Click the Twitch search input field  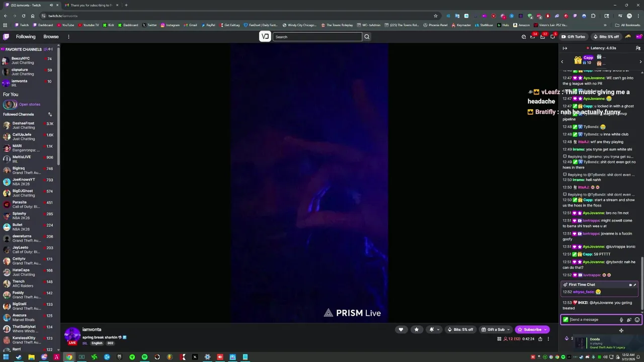317,37
